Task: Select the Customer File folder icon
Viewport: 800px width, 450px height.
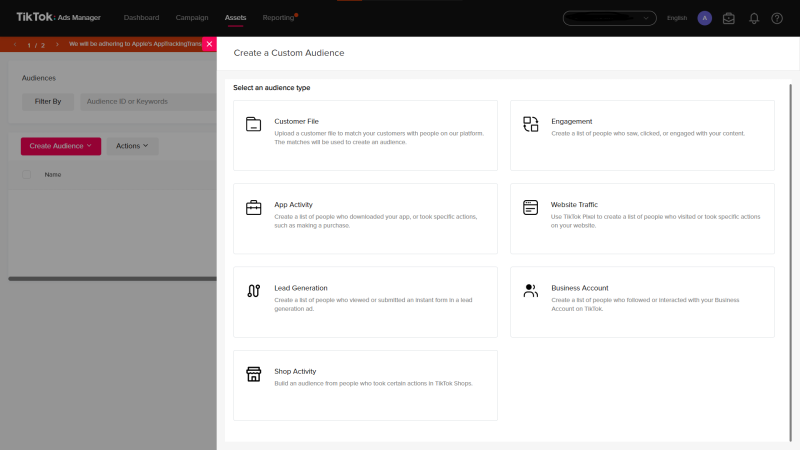Action: (253, 124)
